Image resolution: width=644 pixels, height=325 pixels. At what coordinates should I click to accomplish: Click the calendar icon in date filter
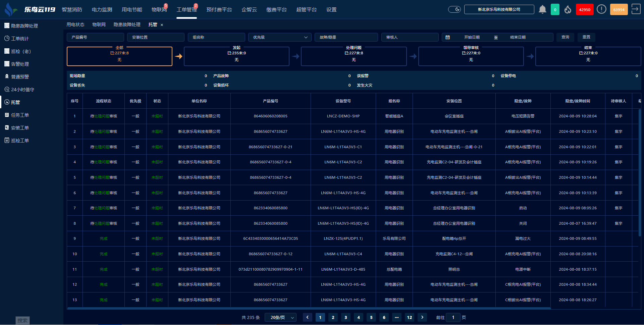(x=447, y=37)
